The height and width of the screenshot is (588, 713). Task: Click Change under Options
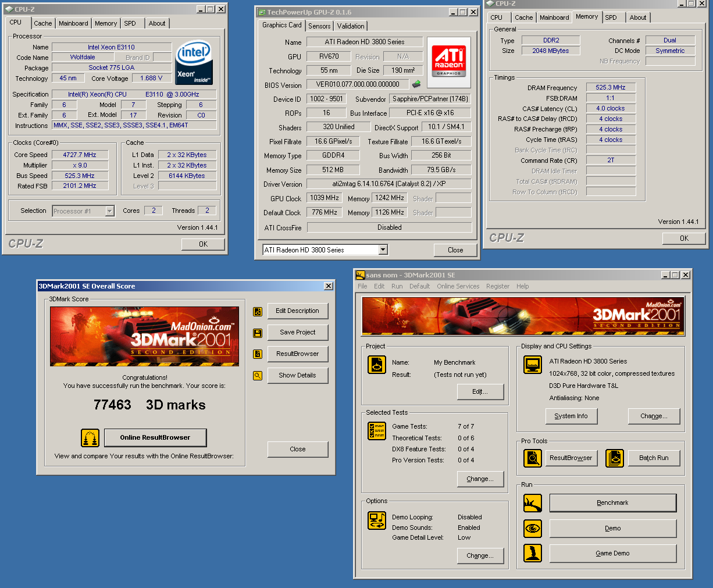[x=480, y=556]
